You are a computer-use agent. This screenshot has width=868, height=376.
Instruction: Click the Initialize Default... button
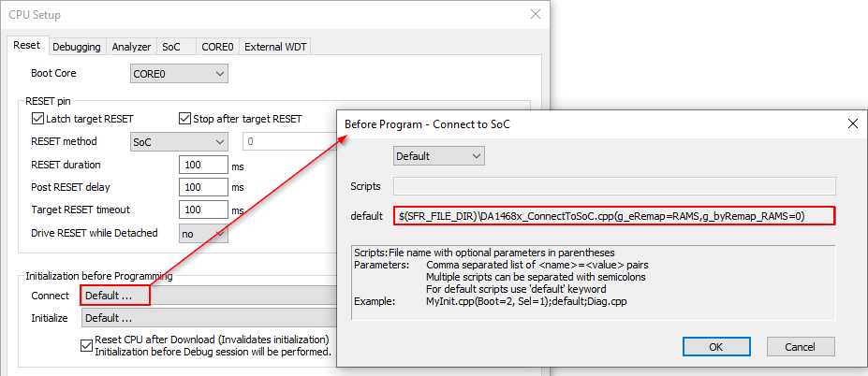[x=114, y=318]
